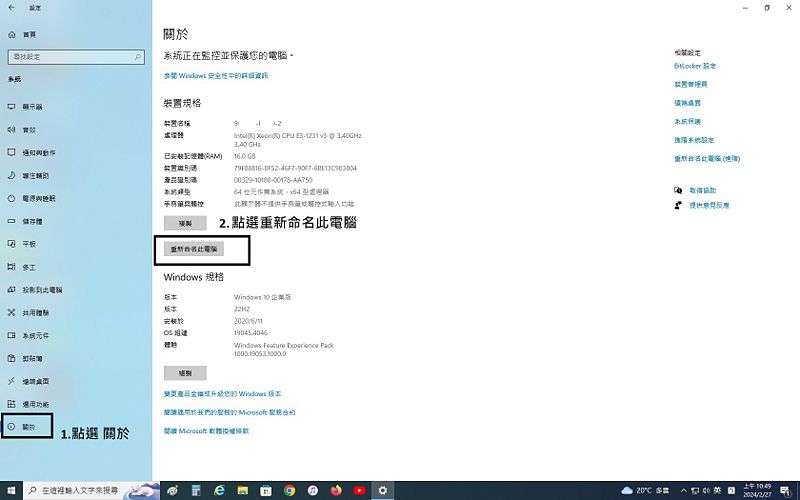Open change product key or upgrade Windows link
Image resolution: width=800 pixels, height=500 pixels.
click(222, 394)
